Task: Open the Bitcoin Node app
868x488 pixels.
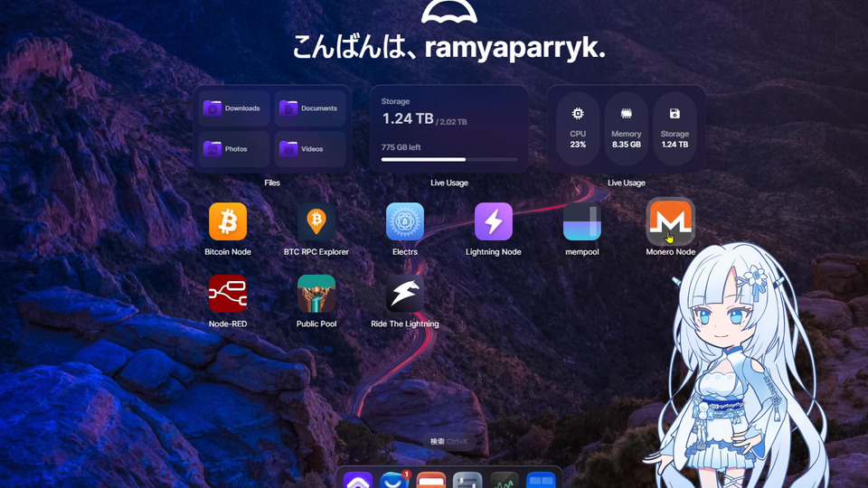Action: coord(228,221)
